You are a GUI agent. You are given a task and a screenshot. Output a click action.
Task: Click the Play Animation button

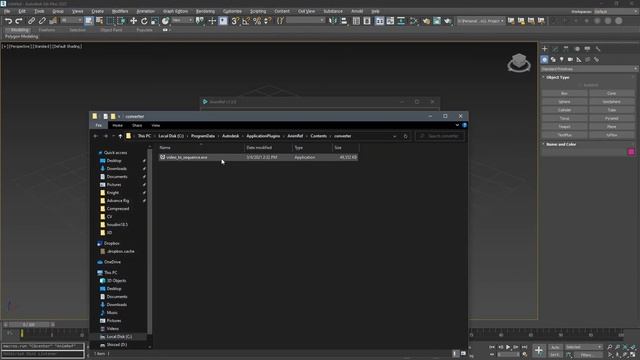pyautogui.click(x=508, y=347)
